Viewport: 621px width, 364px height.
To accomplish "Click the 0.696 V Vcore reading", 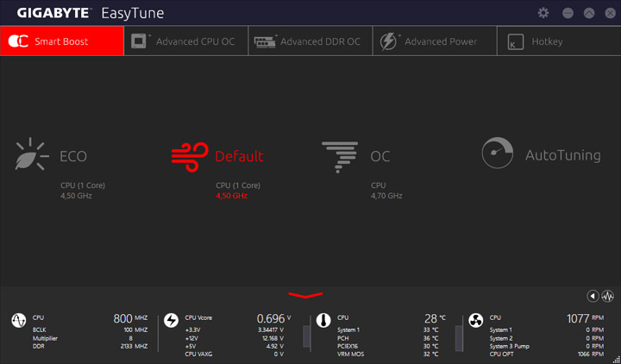I will click(x=273, y=318).
